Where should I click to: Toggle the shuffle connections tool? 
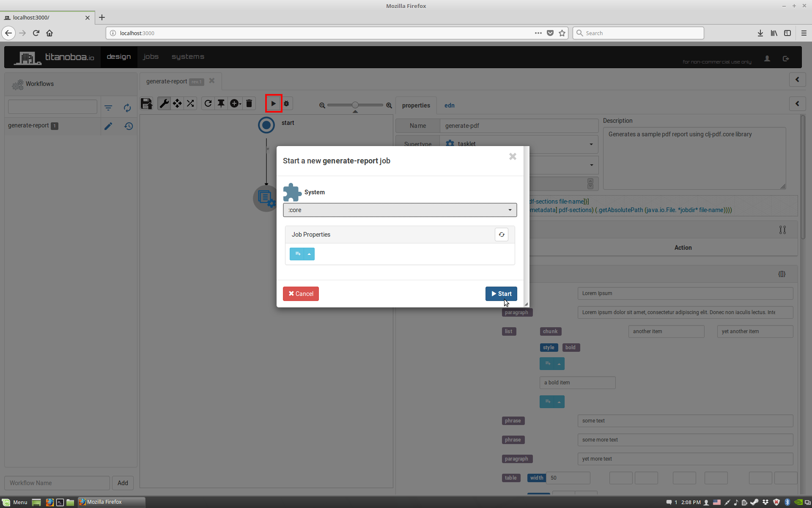click(191, 104)
